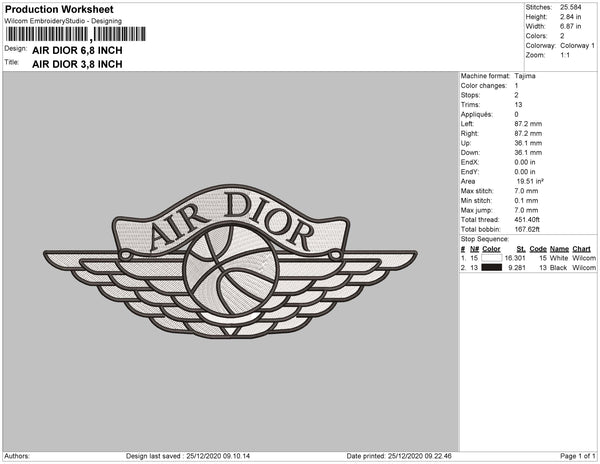Click the white thread color swatch

tap(491, 258)
